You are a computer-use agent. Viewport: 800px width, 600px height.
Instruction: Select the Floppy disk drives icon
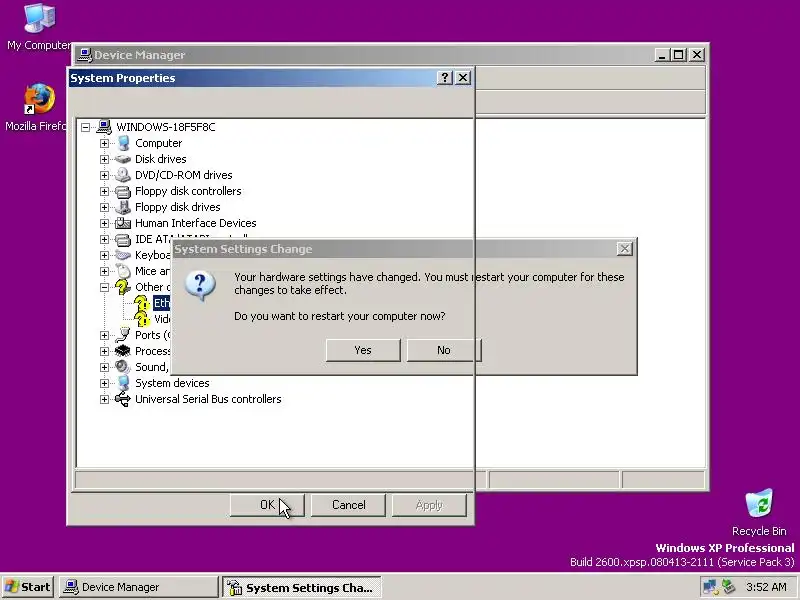pos(123,207)
